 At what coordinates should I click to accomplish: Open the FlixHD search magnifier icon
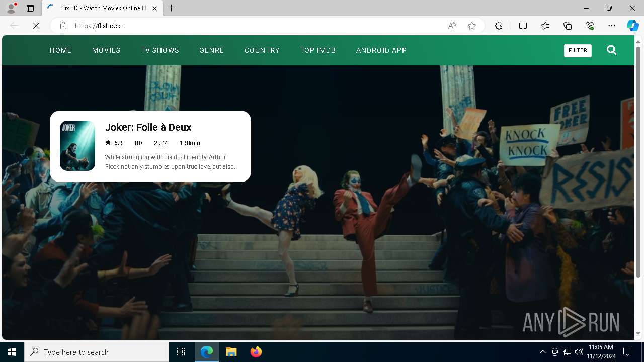pyautogui.click(x=612, y=50)
